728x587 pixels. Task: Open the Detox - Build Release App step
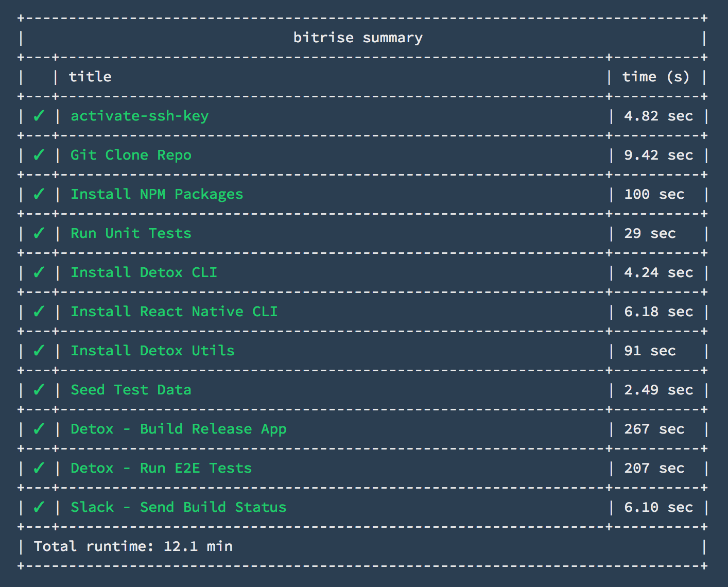pyautogui.click(x=179, y=429)
